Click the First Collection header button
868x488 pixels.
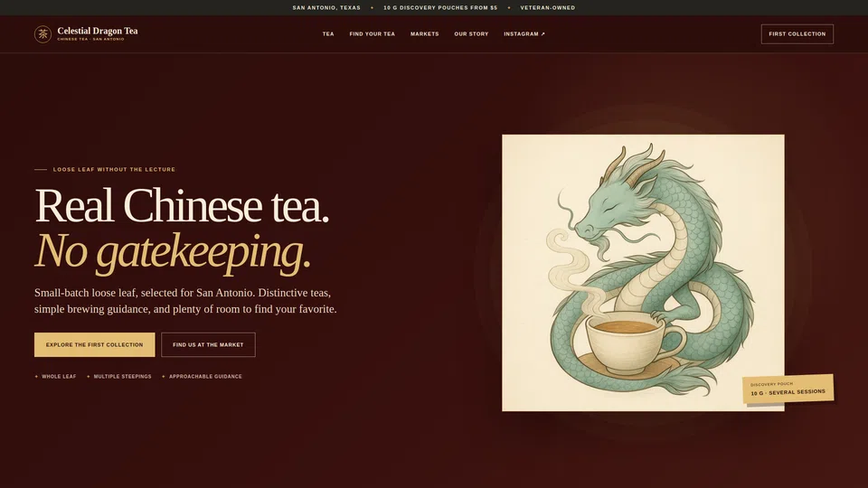tap(797, 33)
